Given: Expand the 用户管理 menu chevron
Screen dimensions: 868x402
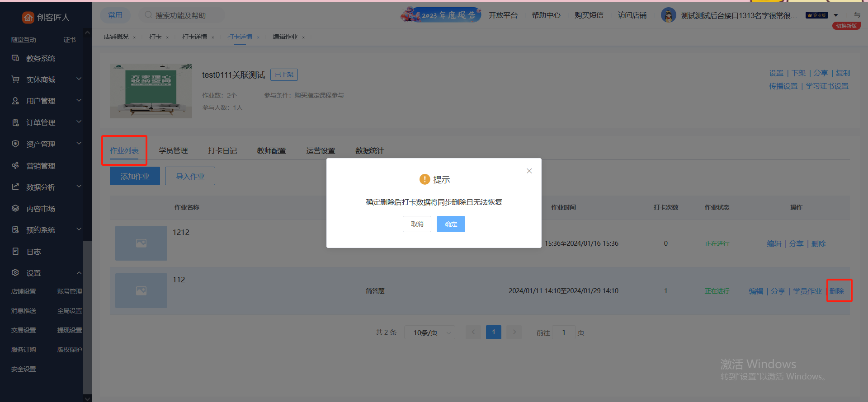Looking at the screenshot, I should point(79,100).
